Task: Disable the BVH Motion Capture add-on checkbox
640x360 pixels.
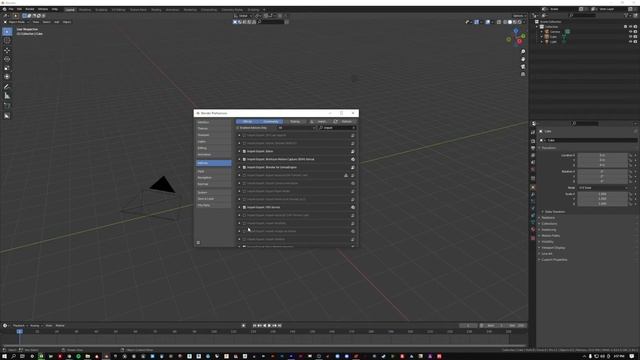Action: [244, 159]
